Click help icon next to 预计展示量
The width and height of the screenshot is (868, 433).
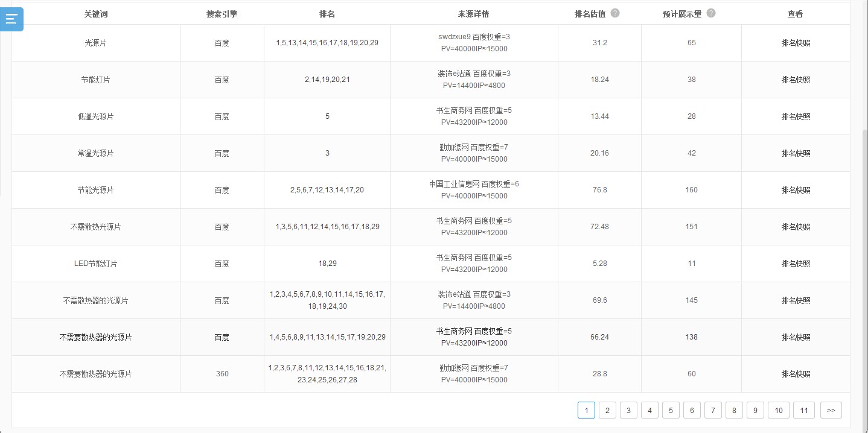point(710,13)
